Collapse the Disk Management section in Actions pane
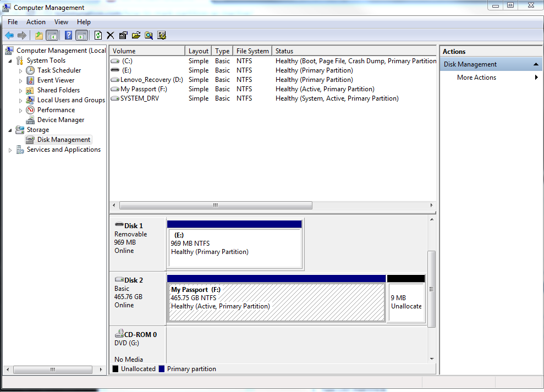 [535, 63]
